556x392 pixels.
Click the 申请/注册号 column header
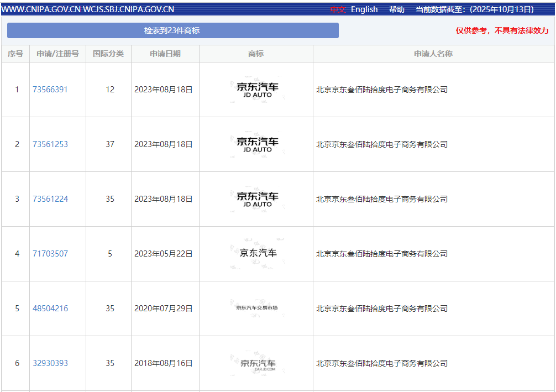pyautogui.click(x=57, y=54)
